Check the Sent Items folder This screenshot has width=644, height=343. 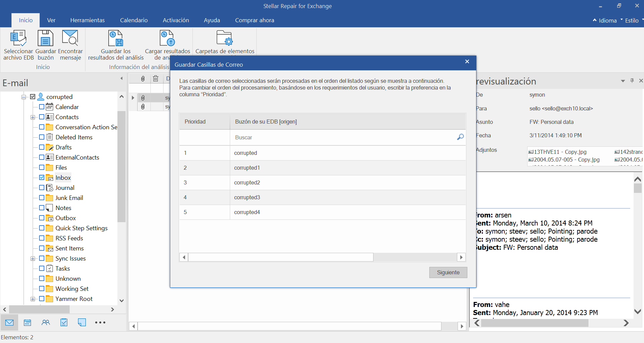[42, 248]
